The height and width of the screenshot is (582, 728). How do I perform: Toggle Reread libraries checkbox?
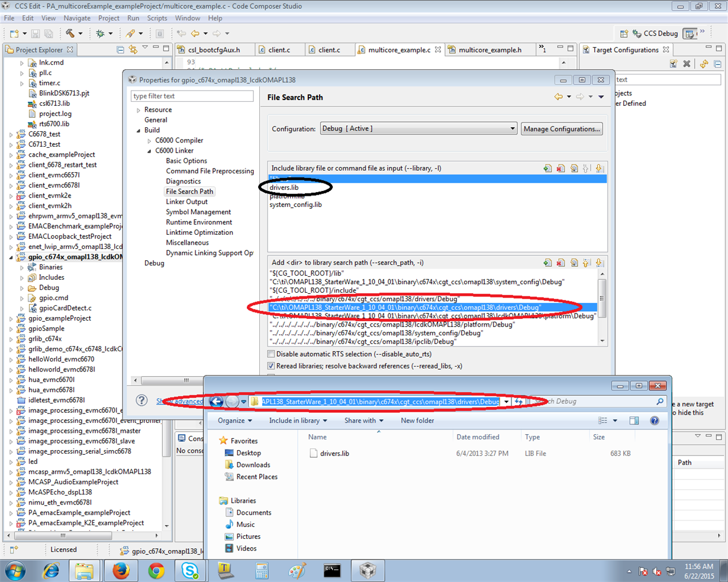pos(271,366)
